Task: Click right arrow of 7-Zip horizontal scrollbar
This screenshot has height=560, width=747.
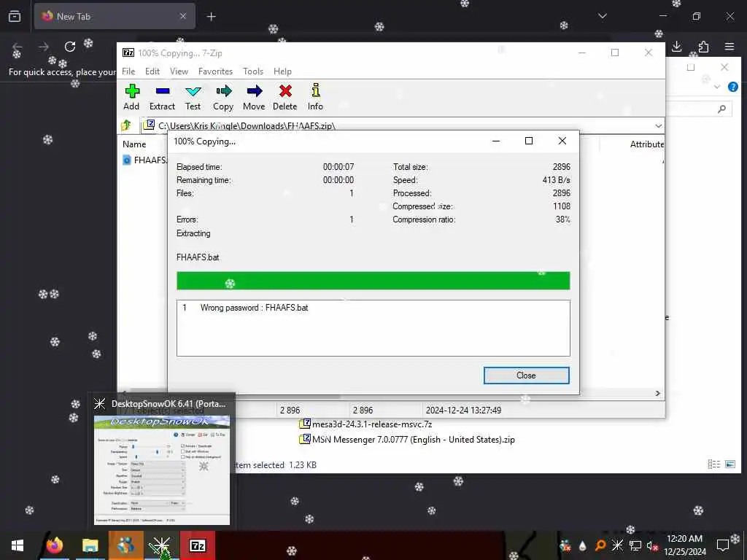Action: [x=657, y=393]
